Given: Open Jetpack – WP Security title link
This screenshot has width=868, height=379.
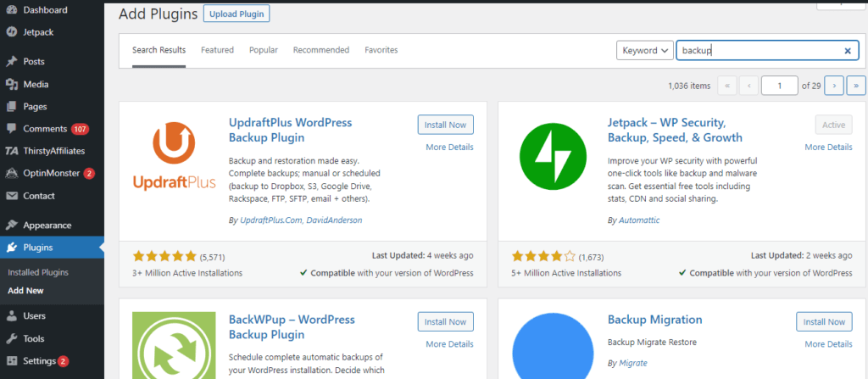Looking at the screenshot, I should pos(675,130).
